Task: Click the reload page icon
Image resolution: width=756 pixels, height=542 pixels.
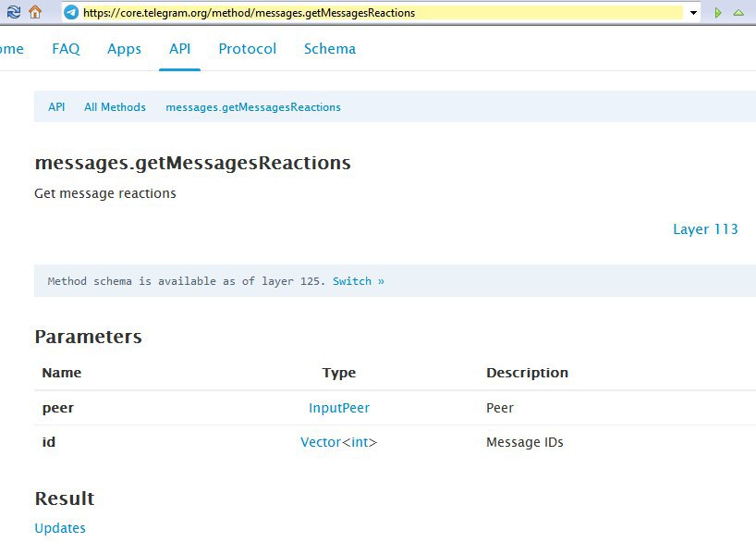Action: (13, 12)
